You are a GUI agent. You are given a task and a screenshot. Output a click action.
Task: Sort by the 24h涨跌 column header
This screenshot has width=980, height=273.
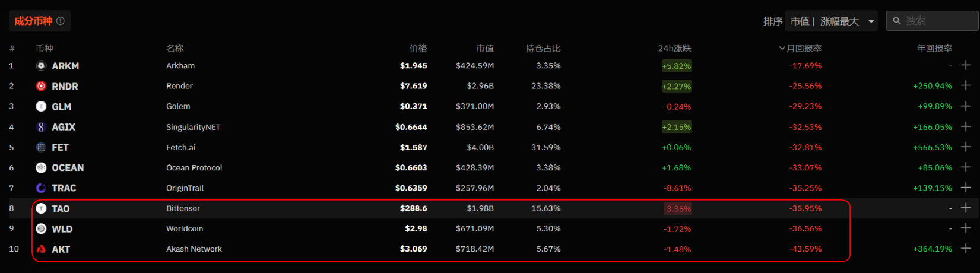674,48
